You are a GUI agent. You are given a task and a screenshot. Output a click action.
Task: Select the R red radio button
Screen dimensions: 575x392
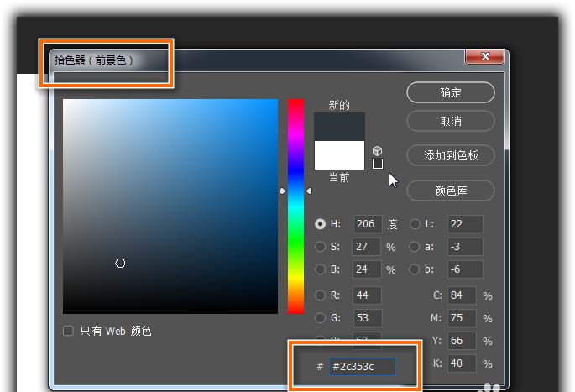point(320,295)
